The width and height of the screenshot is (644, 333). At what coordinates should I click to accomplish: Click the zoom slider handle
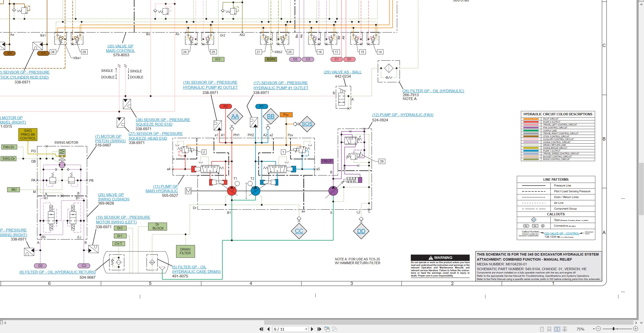pyautogui.click(x=614, y=329)
